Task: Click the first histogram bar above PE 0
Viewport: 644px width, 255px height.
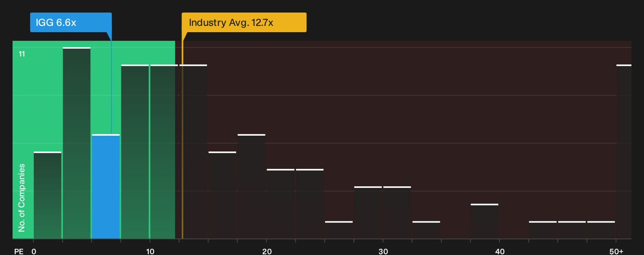Action: [48, 195]
